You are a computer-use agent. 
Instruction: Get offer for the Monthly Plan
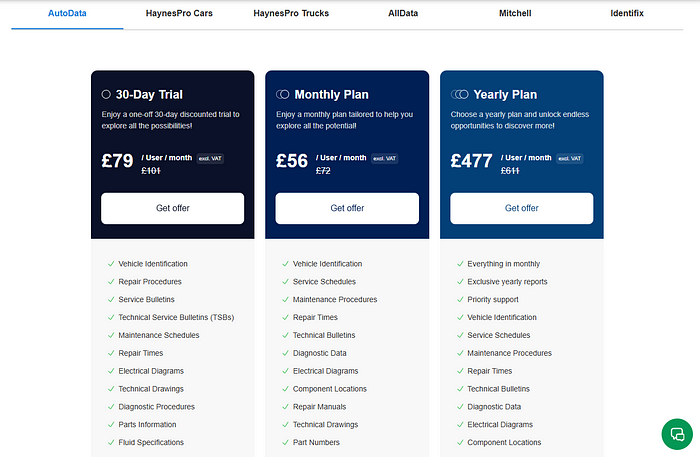tap(347, 208)
